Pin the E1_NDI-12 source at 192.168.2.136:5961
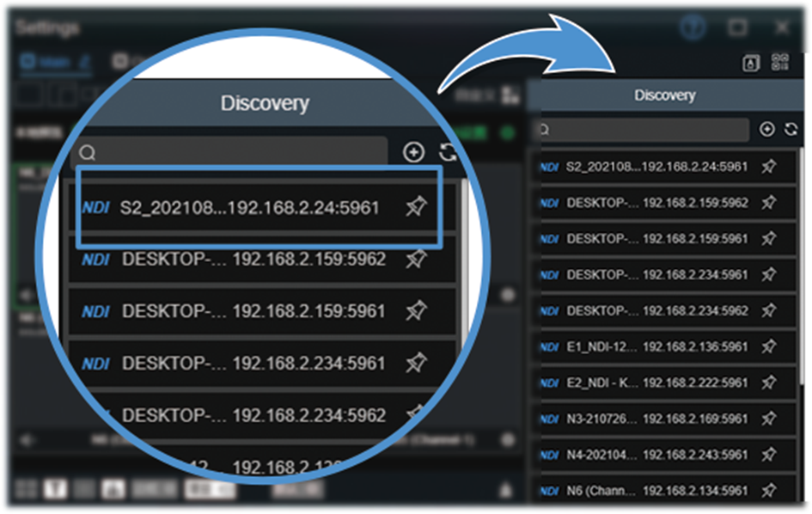The width and height of the screenshot is (812, 514). click(769, 346)
